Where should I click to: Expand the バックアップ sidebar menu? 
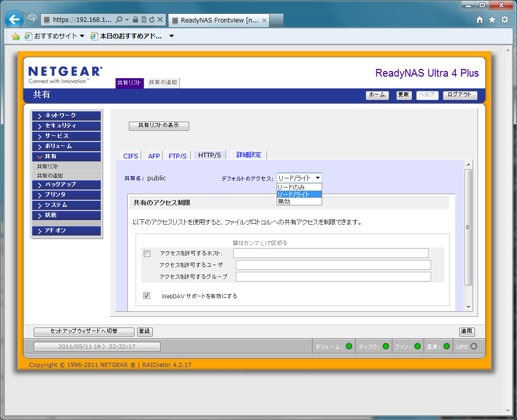pyautogui.click(x=66, y=184)
